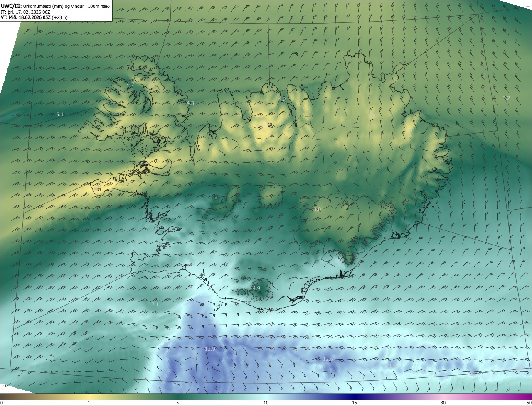This screenshot has width=532, height=406.
Task: Click the 3.0 value label on the map
Action: coord(317,210)
